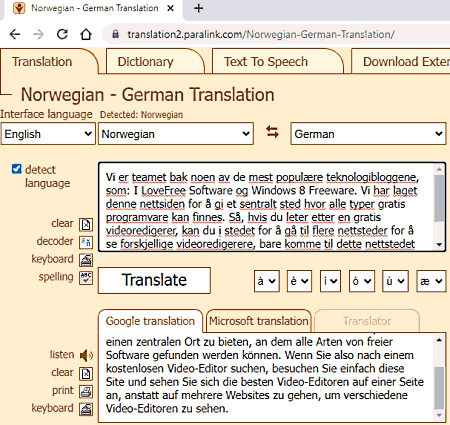Open the Interface language dropdown showing English
450x425 pixels.
click(x=48, y=134)
